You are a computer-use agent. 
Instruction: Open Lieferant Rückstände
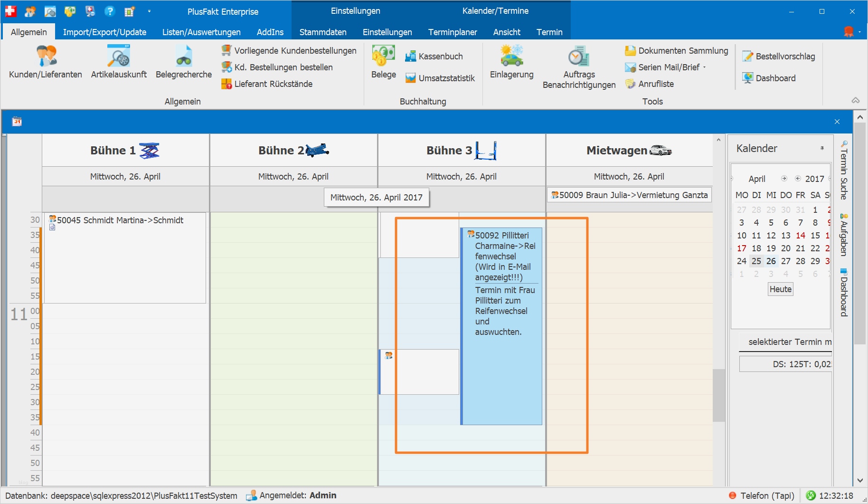[267, 84]
